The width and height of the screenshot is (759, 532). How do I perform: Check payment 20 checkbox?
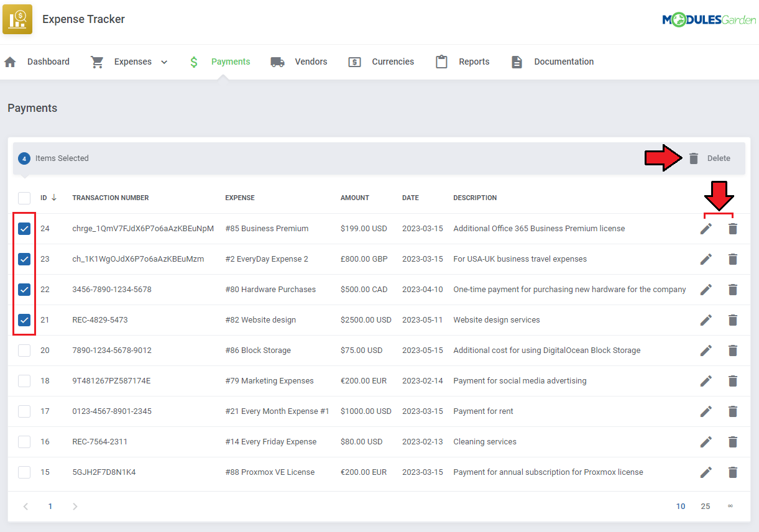[x=24, y=351]
